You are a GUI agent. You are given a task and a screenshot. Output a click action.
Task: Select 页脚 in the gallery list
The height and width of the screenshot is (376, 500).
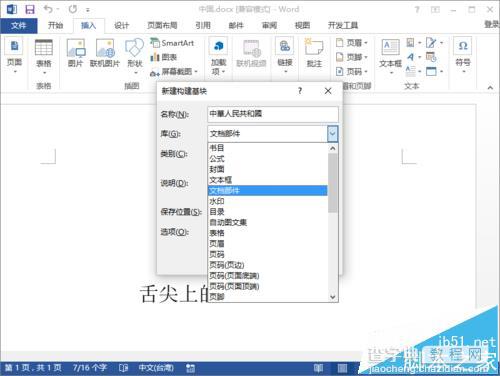(268, 297)
